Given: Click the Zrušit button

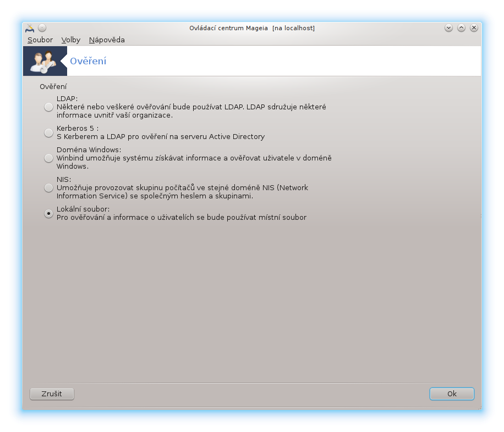Looking at the screenshot, I should 52,394.
